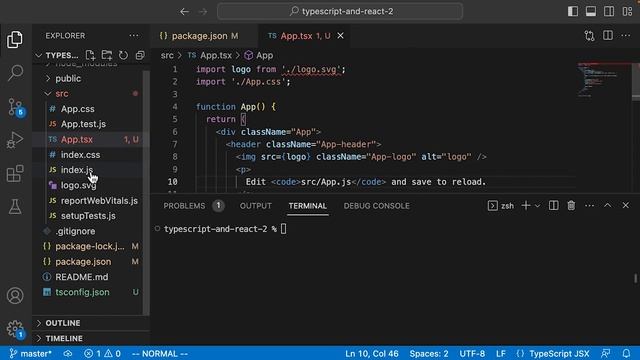Toggle the secondary side bar layout icon

point(609,11)
